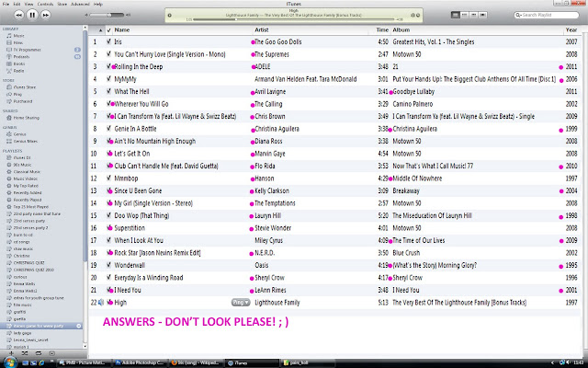588x368 pixels.
Task: Sort tracks by Time column
Action: click(x=383, y=30)
